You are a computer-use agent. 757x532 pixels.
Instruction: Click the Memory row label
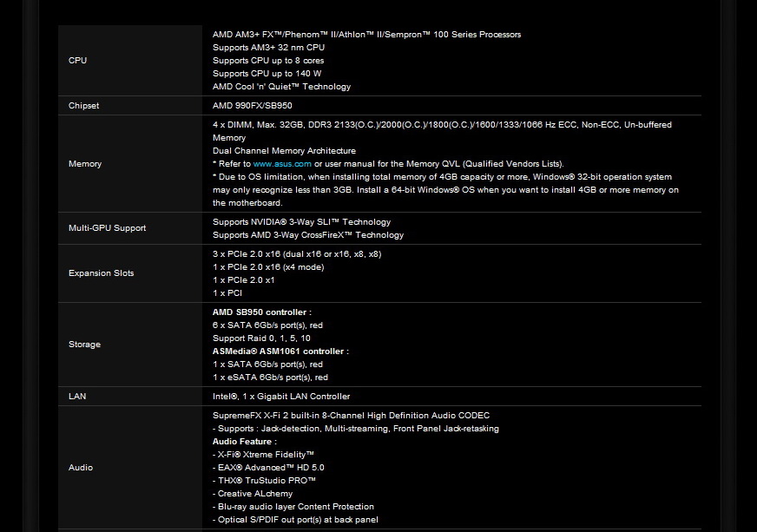pos(85,164)
